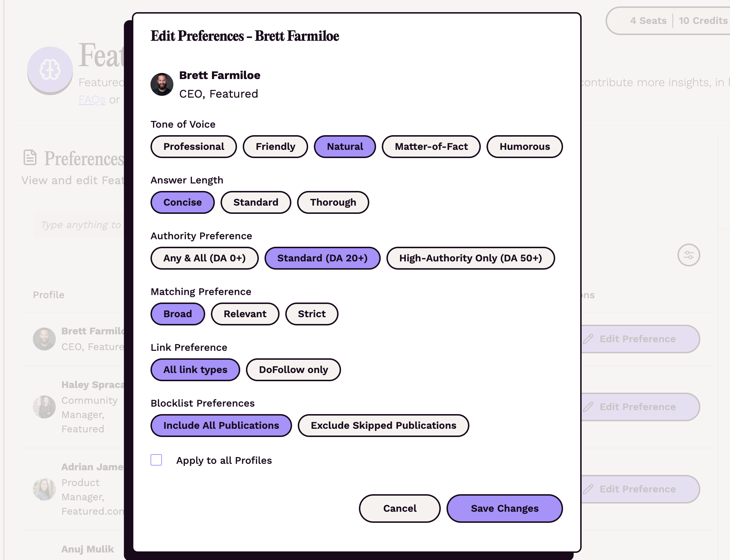
Task: Enable Exclude Skipped Publications blocklist option
Action: point(383,425)
